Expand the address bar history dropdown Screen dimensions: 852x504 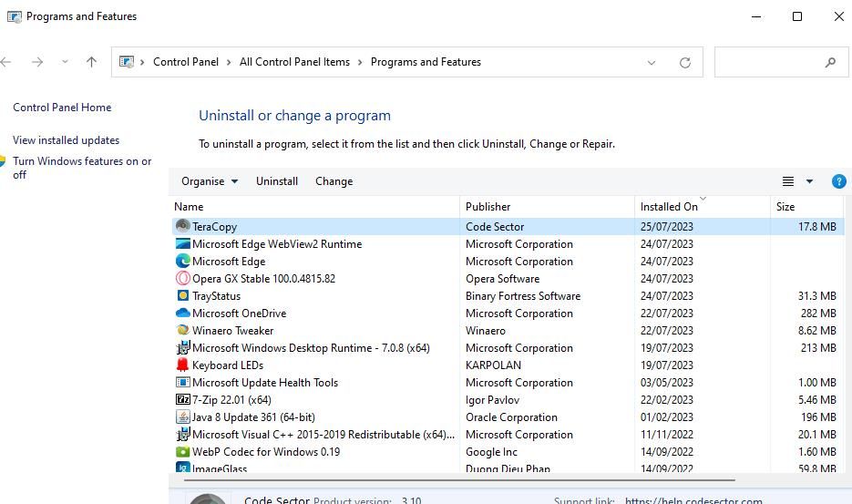click(x=652, y=63)
